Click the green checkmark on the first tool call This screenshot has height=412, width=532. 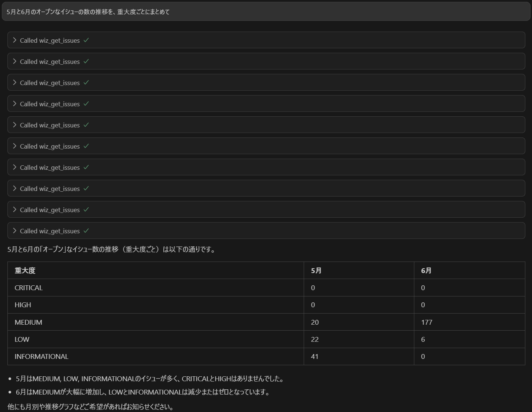(86, 40)
